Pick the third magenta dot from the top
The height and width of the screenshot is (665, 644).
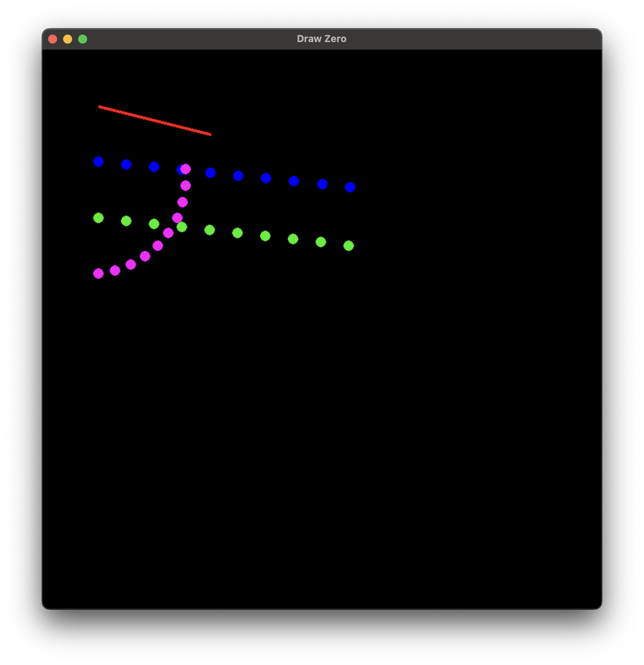[x=183, y=202]
